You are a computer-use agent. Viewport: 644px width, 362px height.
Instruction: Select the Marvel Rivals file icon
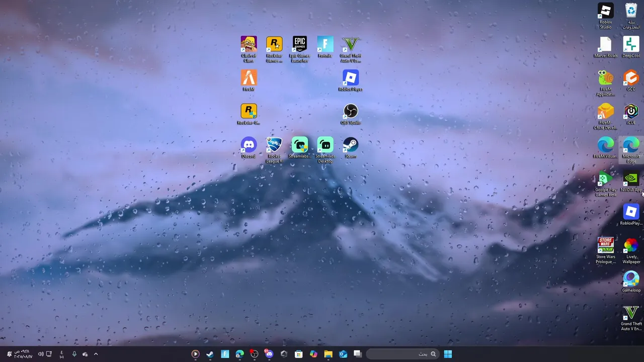tap(606, 47)
